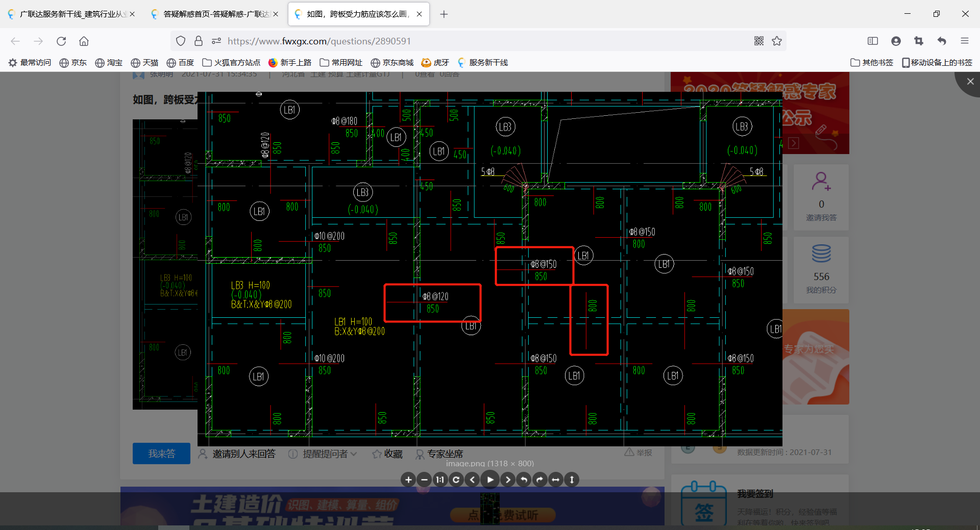Click 收藏 to favorite question

click(387, 453)
